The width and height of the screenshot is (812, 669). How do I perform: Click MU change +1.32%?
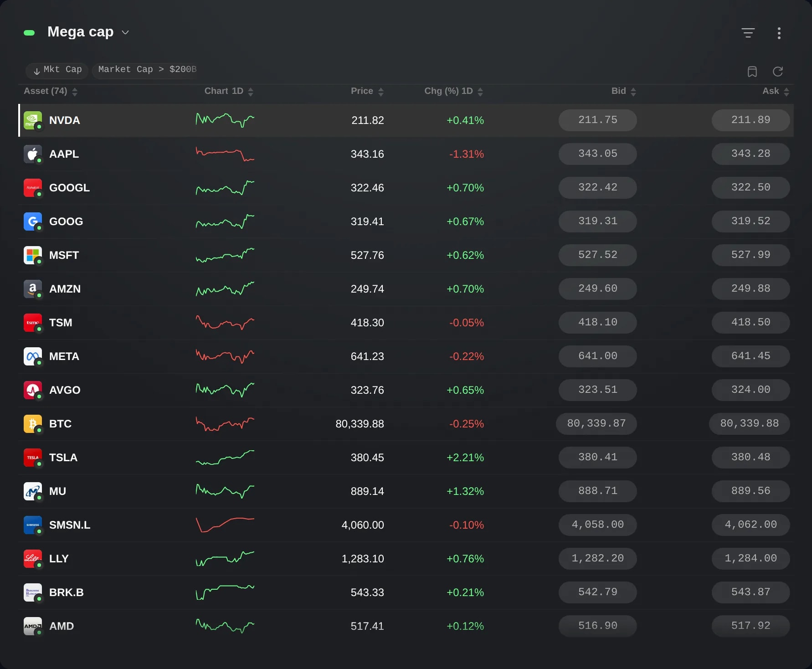(x=465, y=491)
